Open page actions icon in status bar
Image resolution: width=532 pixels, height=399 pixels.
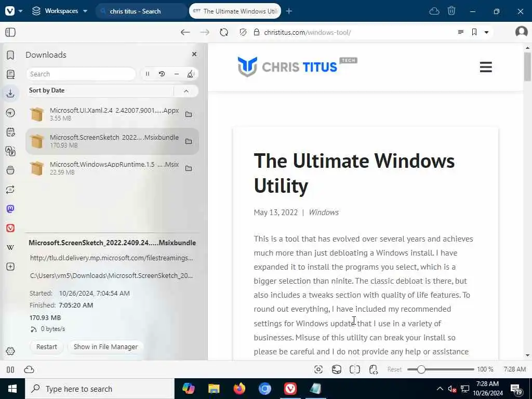point(373,369)
